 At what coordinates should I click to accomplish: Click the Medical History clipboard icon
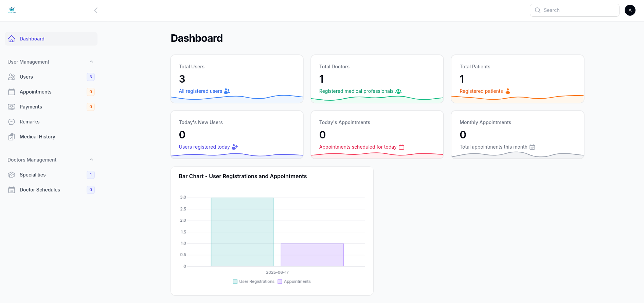pyautogui.click(x=12, y=137)
